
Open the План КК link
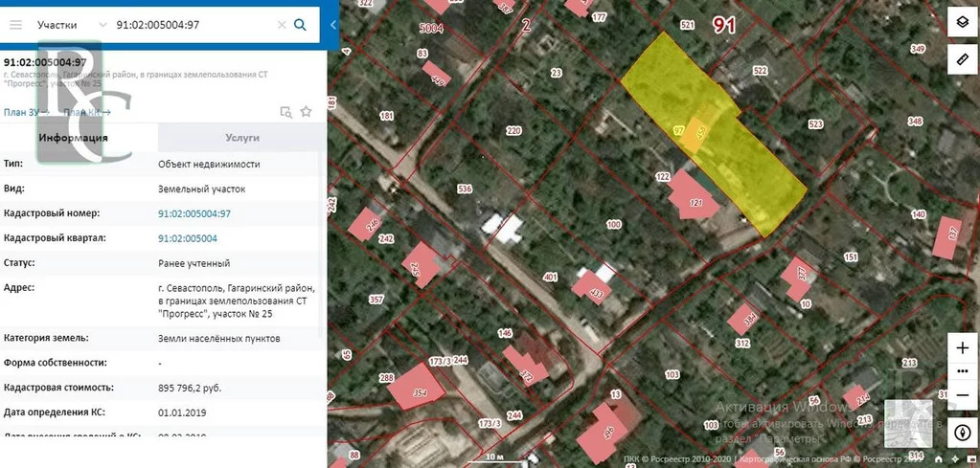pos(87,112)
